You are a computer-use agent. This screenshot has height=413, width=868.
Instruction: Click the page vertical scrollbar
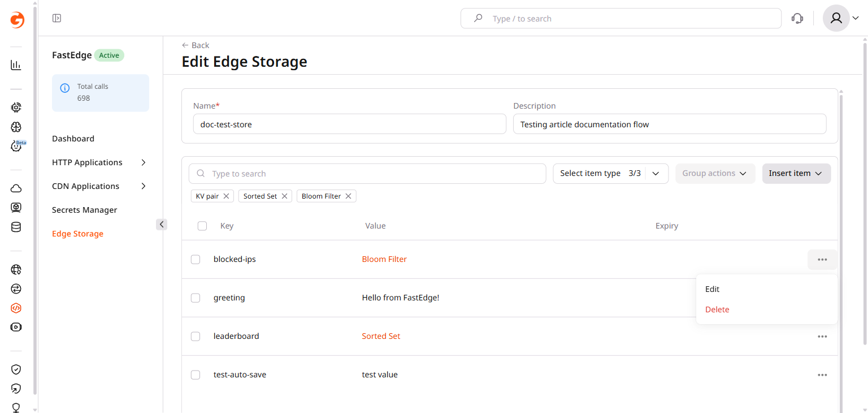865,192
